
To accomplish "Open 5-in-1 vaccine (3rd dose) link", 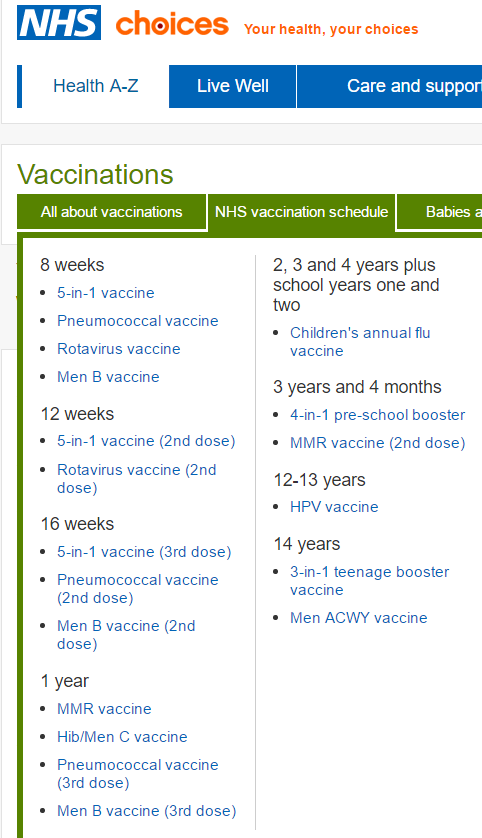I will pyautogui.click(x=144, y=552).
